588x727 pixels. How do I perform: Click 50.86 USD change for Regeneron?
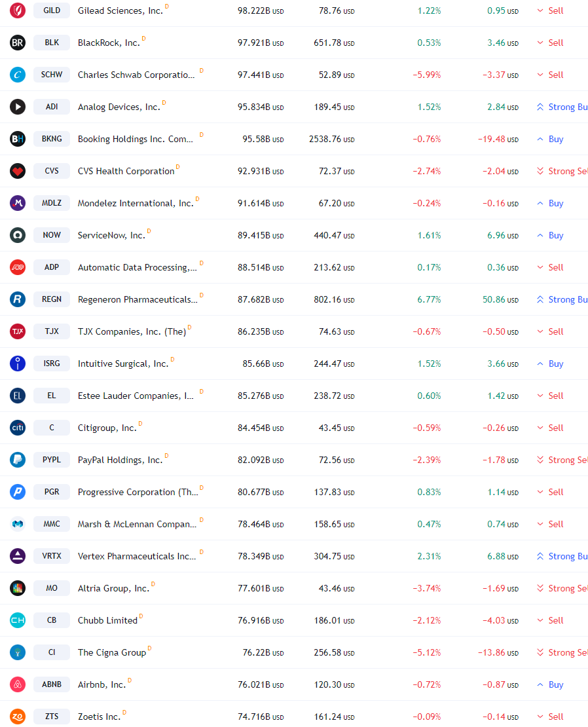[x=500, y=299]
